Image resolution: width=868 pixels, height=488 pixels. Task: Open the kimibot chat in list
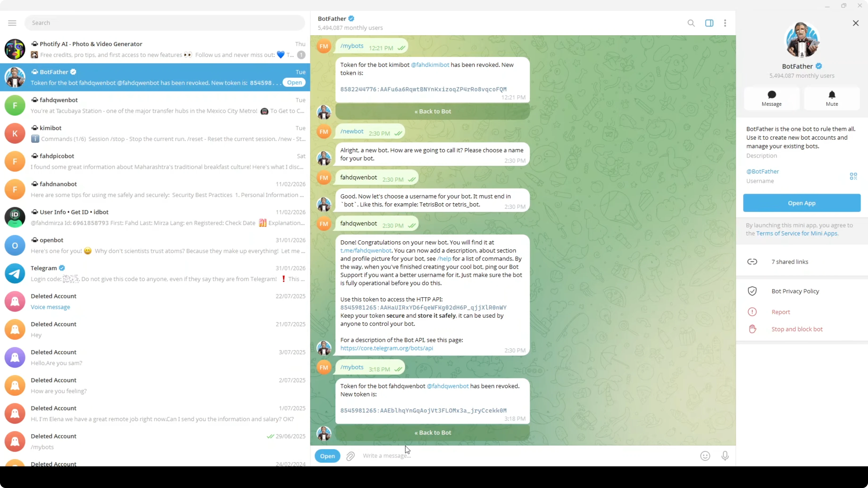click(155, 133)
